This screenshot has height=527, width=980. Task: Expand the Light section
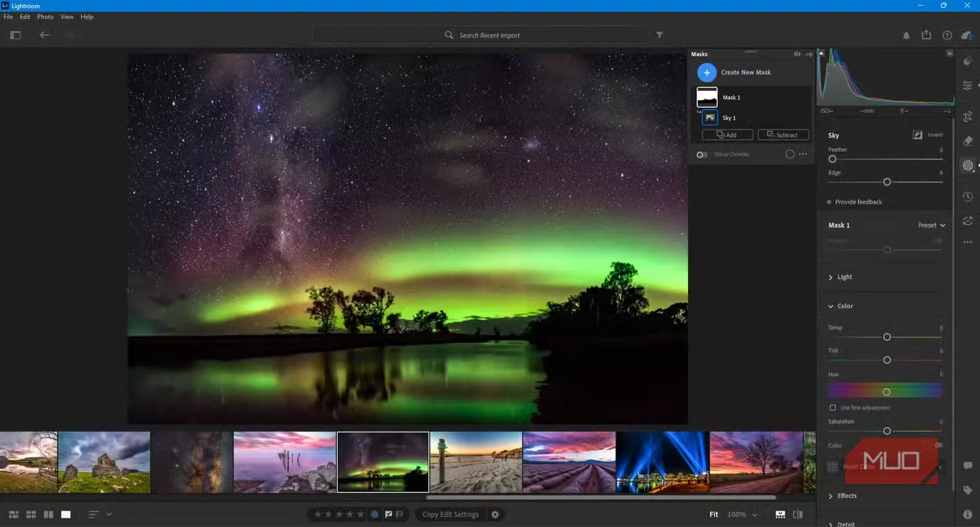tap(840, 277)
